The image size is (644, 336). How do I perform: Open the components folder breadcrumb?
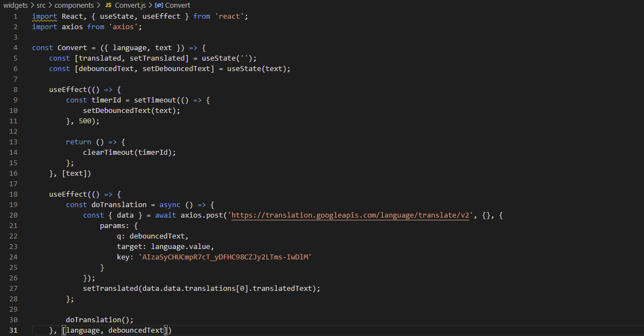pos(74,6)
